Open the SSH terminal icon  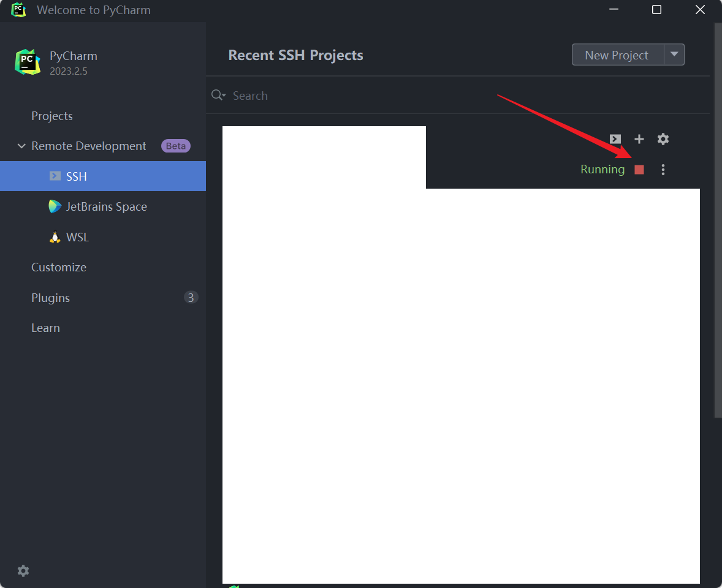[615, 139]
